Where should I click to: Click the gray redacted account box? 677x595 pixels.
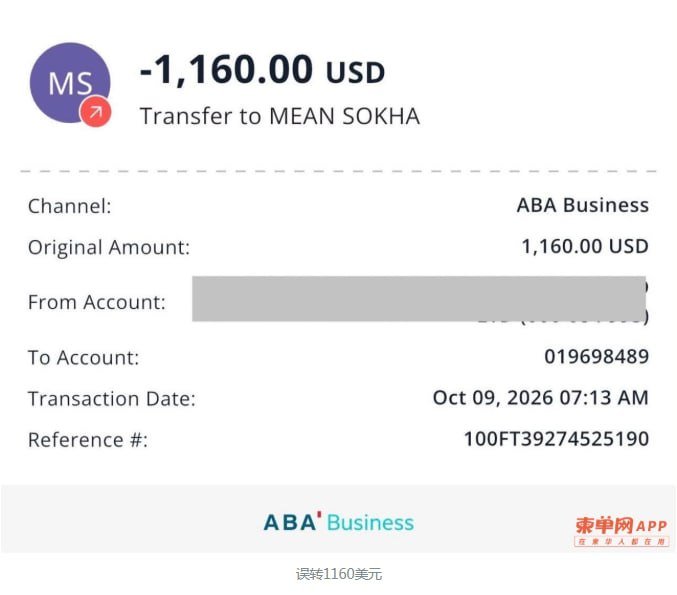pos(419,299)
